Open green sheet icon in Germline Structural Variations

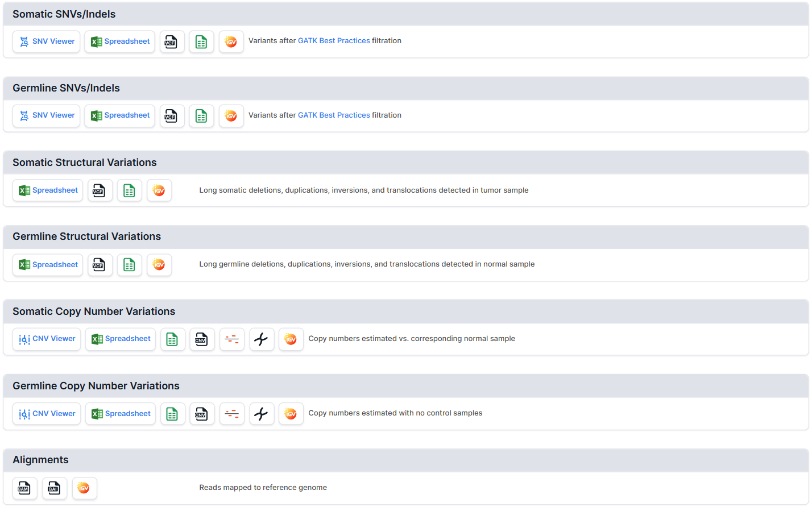click(129, 265)
